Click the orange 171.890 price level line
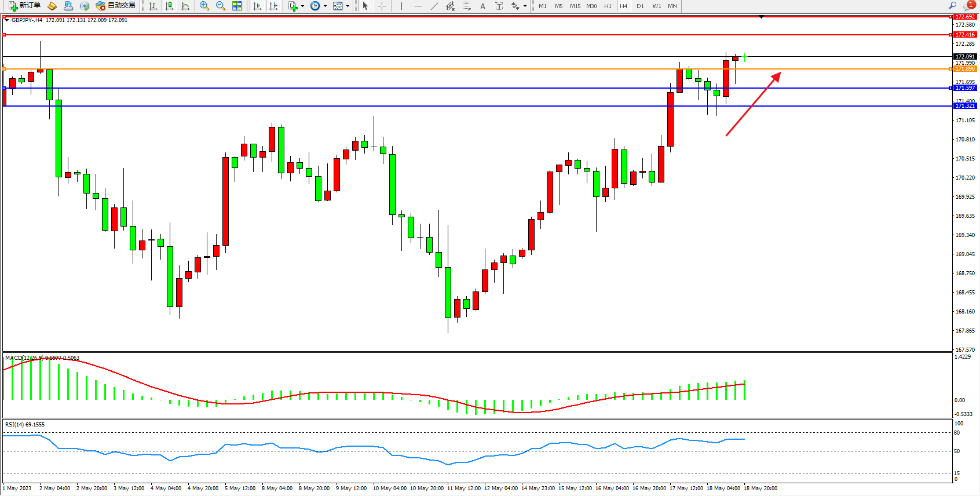This screenshot has height=496, width=980. coord(348,69)
